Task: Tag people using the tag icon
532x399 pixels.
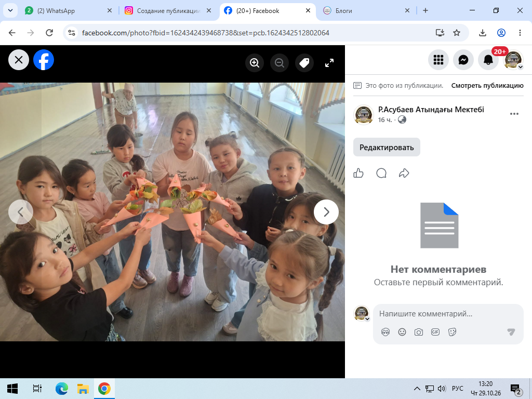Action: coord(304,63)
